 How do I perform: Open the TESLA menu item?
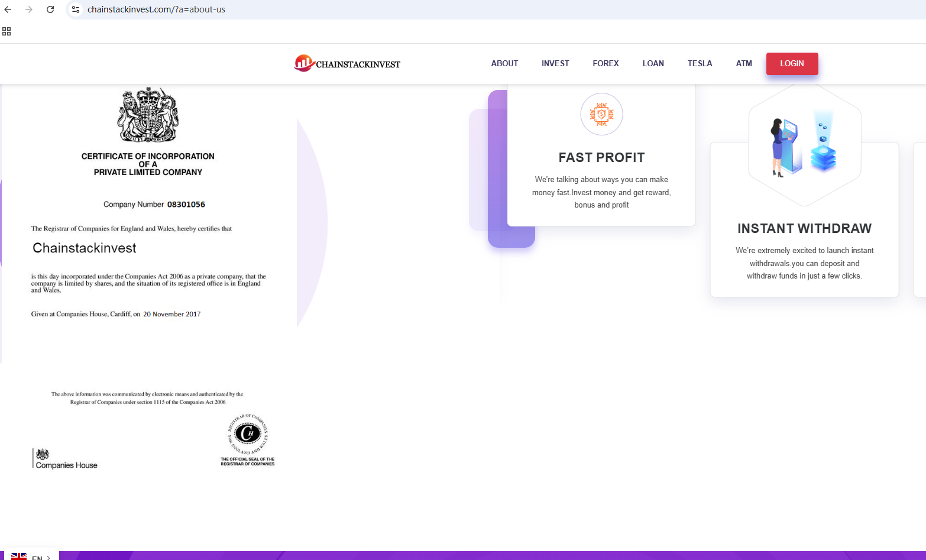pyautogui.click(x=700, y=63)
